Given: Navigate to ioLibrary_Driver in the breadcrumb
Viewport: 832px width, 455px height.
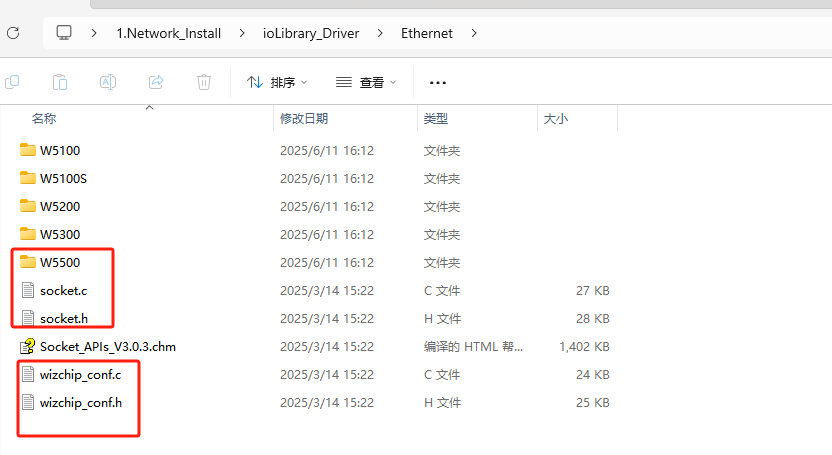Looking at the screenshot, I should [311, 33].
